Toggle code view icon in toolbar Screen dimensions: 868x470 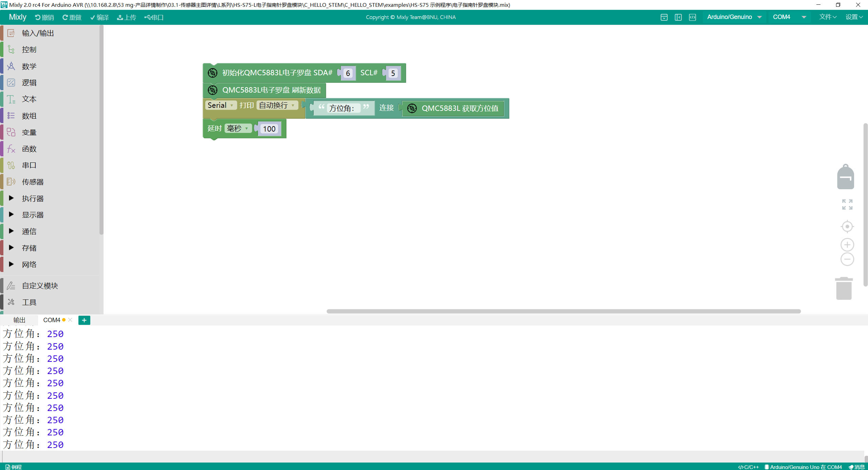coord(692,17)
